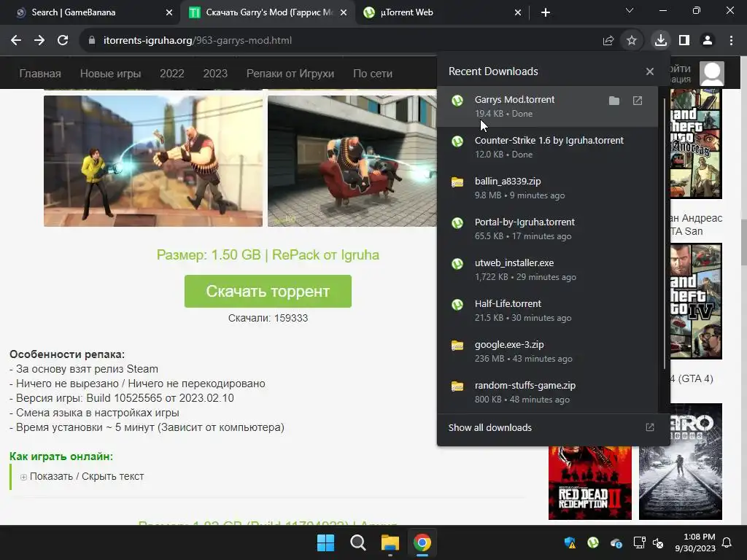Open the OneDrive cloud tray icon
747x560 pixels.
pos(616,542)
